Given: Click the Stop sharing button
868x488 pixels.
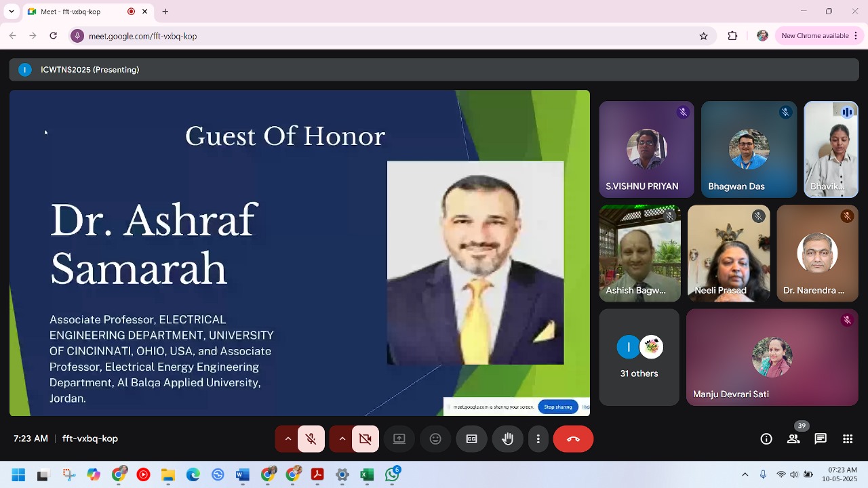Looking at the screenshot, I should 557,407.
